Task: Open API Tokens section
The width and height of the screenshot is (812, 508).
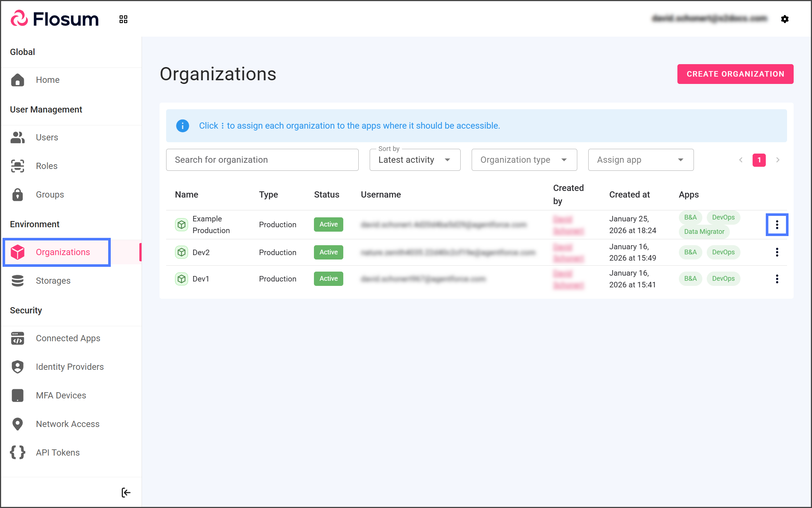Action: pyautogui.click(x=58, y=453)
